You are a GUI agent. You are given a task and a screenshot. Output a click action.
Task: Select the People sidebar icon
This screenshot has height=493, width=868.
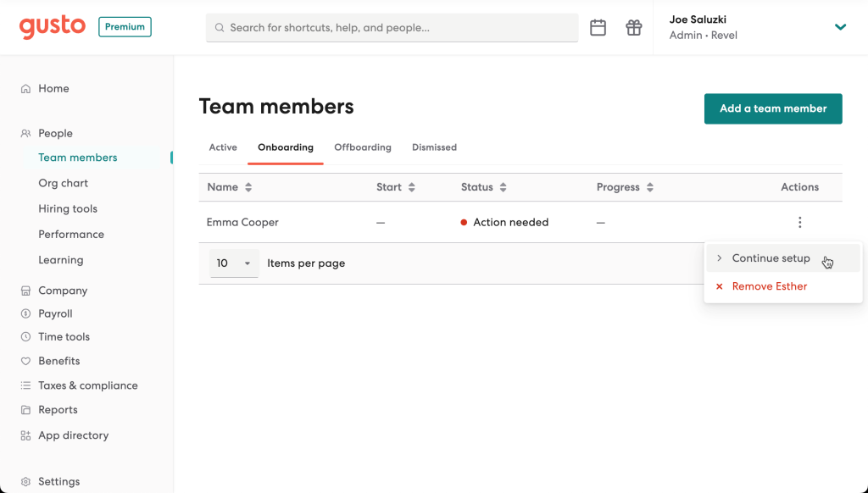click(25, 133)
